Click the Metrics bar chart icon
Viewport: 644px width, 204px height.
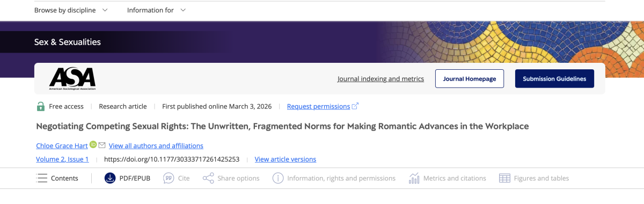[x=414, y=178]
